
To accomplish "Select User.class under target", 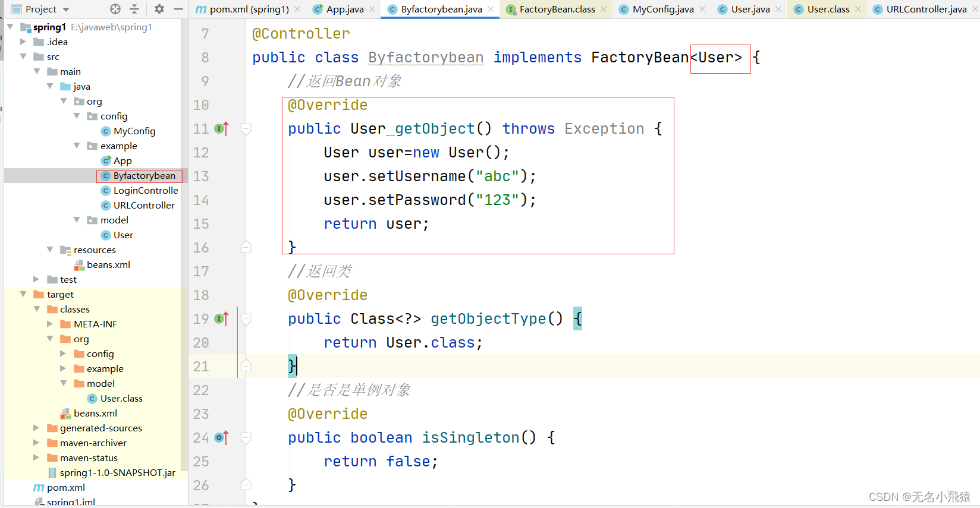I will (x=115, y=398).
